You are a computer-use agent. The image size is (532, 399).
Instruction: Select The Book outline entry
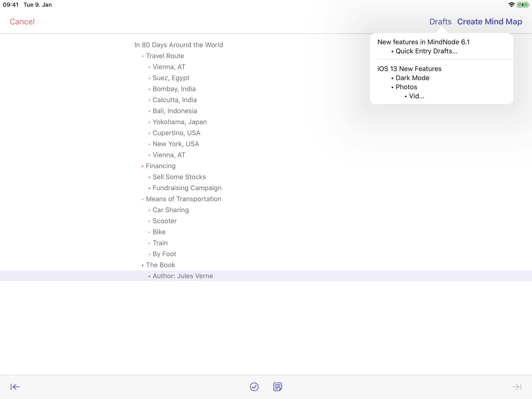(160, 265)
